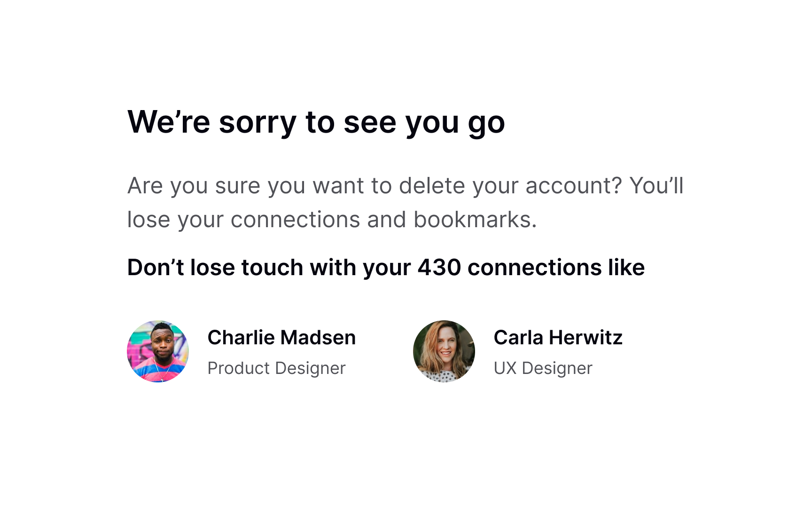
Task: Click the "Don't lose touch" subheading
Action: pos(385,268)
